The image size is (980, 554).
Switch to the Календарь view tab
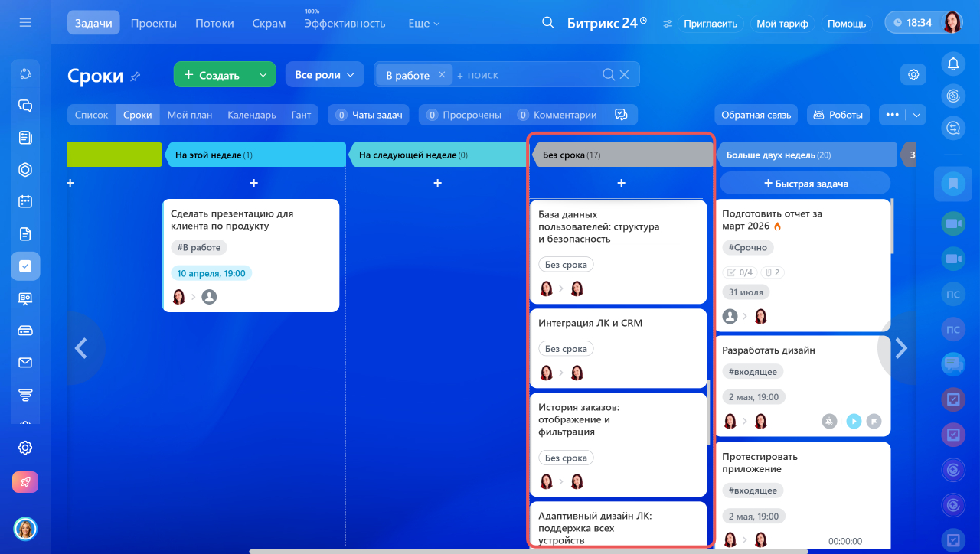(251, 115)
